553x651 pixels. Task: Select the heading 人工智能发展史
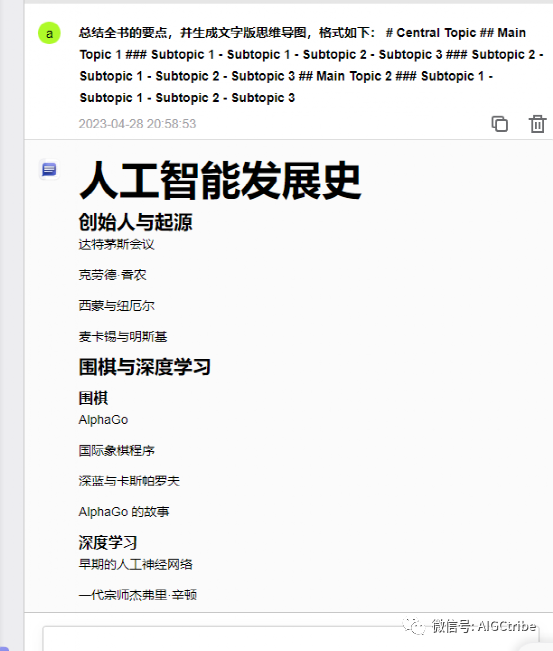(220, 181)
